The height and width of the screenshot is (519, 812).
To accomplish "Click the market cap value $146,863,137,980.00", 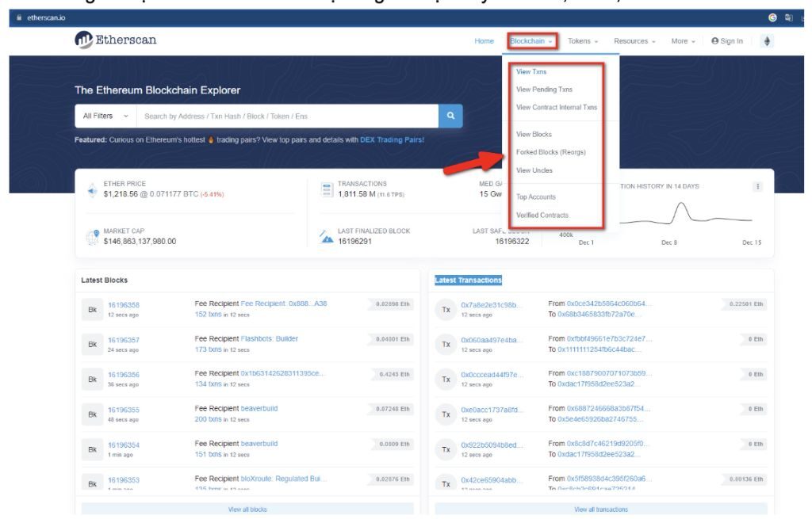I will click(x=140, y=241).
